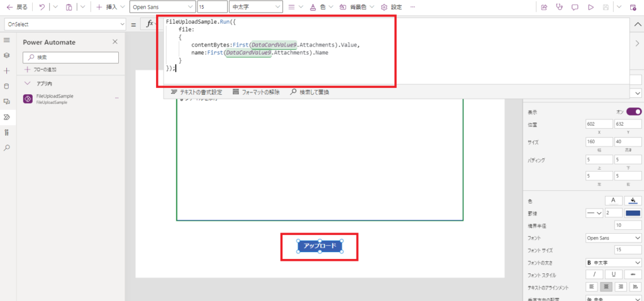
Task: Click the 検索 search box in Power Automate pane
Action: [x=70, y=57]
